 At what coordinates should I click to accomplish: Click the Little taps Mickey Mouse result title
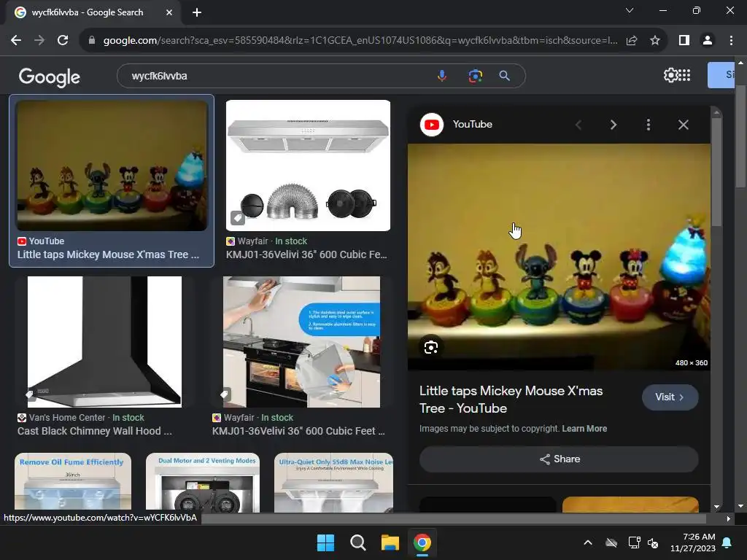tap(108, 254)
